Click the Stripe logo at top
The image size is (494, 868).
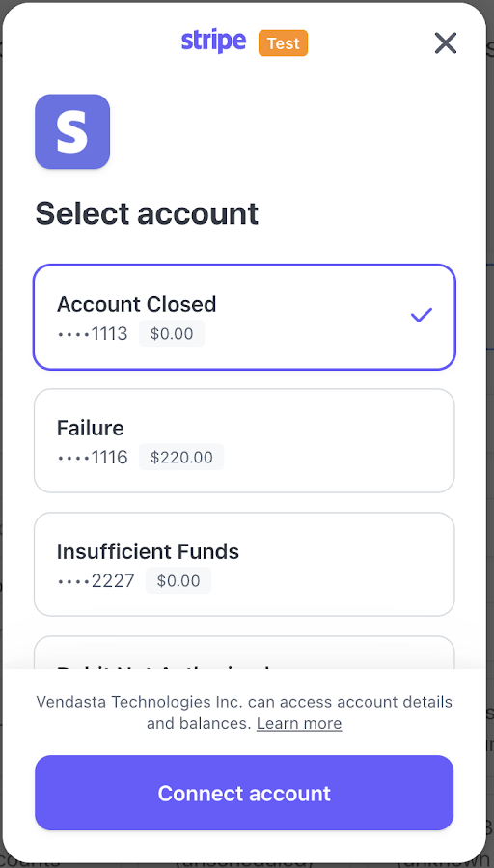pos(213,42)
